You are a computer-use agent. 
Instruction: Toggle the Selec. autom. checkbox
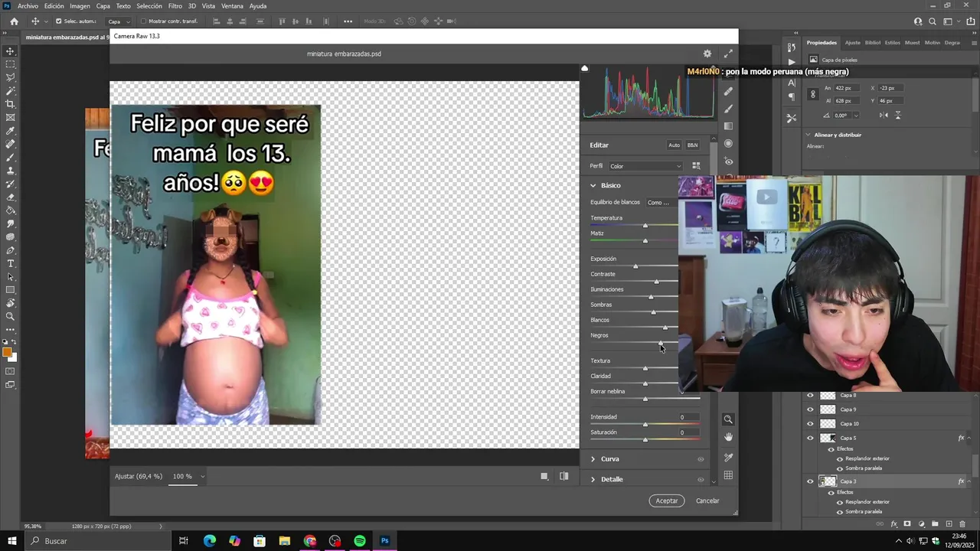point(58,21)
